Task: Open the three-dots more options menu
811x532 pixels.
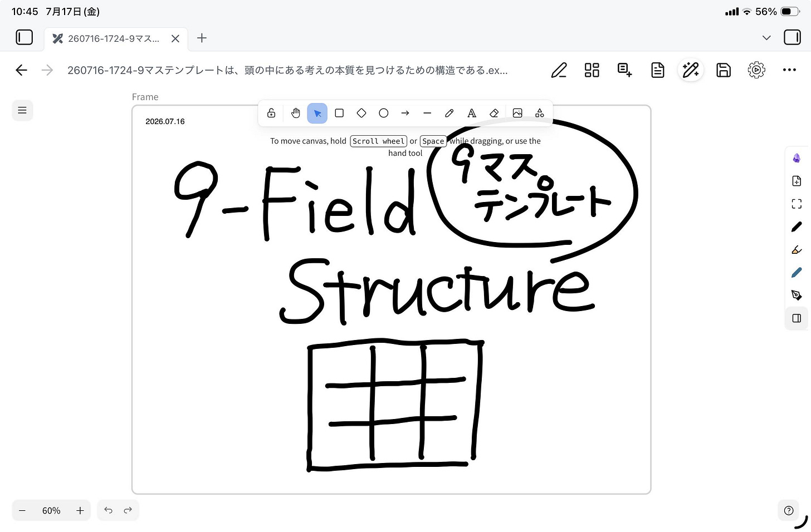Action: [x=789, y=70]
